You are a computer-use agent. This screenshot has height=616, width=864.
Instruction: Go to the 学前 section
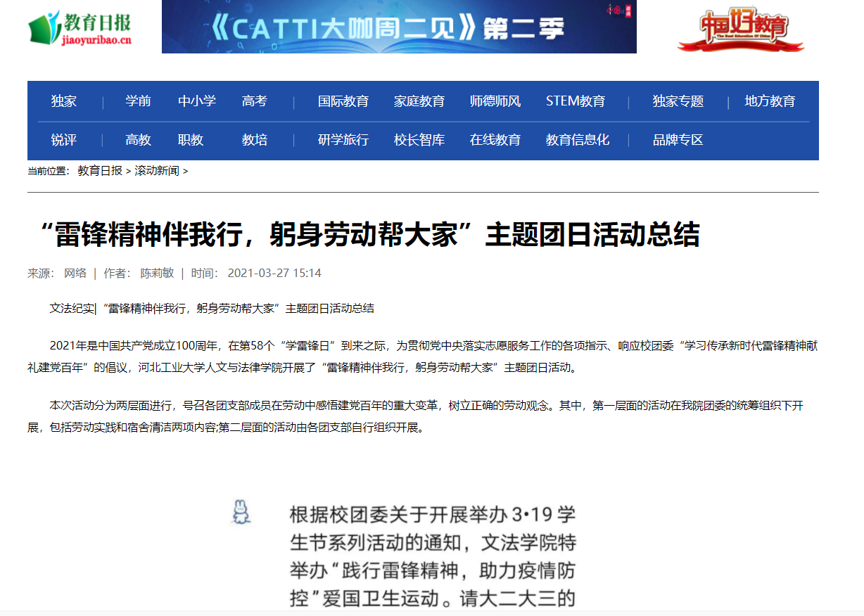[x=138, y=101]
